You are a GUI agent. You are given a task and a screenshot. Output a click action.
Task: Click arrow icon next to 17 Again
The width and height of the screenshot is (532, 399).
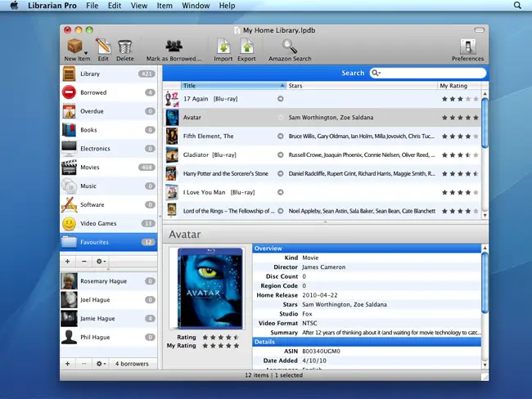280,99
